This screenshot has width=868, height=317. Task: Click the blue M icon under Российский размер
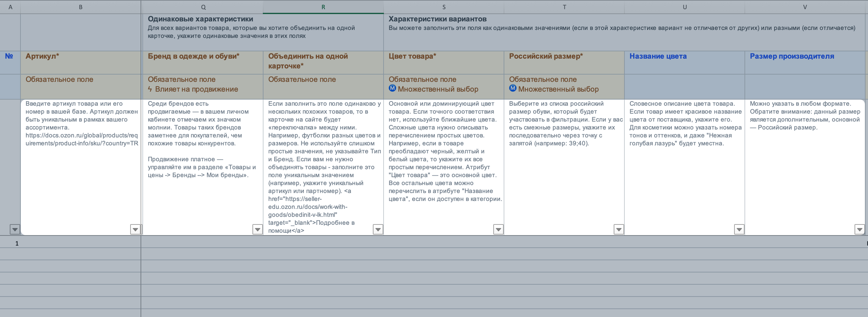click(513, 88)
